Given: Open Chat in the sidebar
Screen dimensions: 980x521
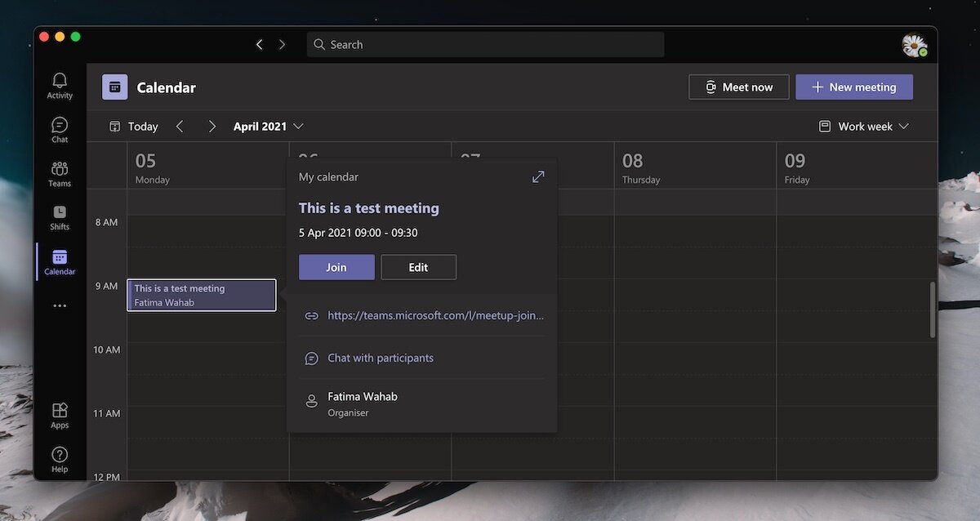Looking at the screenshot, I should (60, 129).
